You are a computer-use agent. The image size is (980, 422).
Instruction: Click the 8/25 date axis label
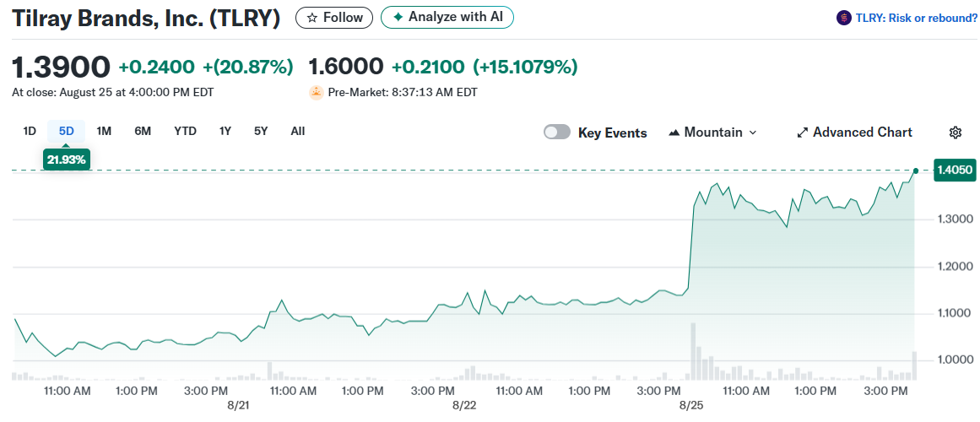pos(690,405)
